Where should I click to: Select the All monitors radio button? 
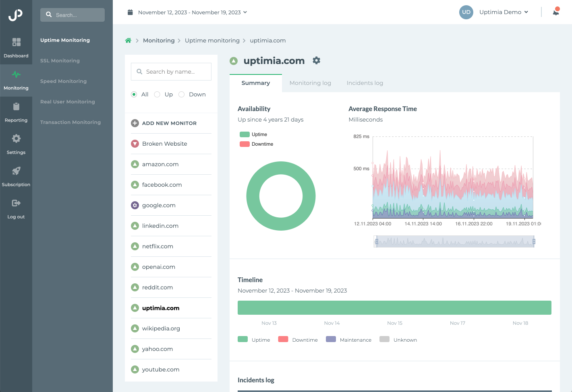coord(134,94)
